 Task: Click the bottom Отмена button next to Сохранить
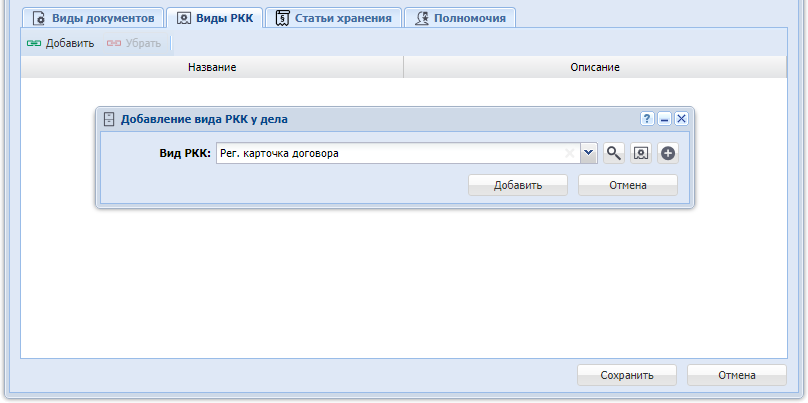[737, 375]
